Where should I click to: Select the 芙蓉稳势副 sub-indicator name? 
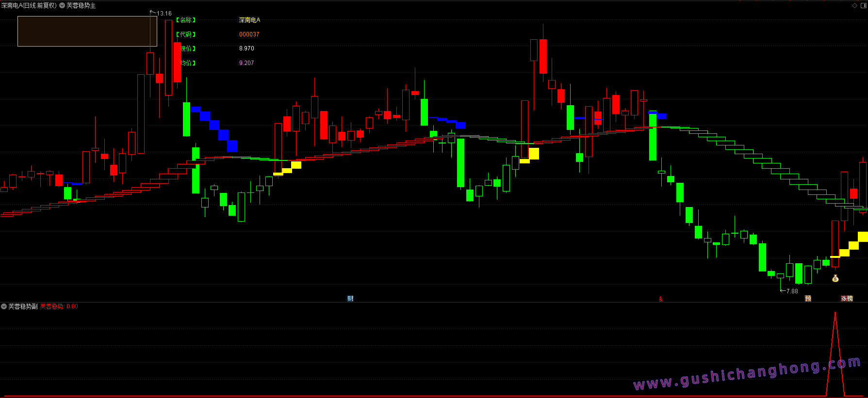(23, 306)
